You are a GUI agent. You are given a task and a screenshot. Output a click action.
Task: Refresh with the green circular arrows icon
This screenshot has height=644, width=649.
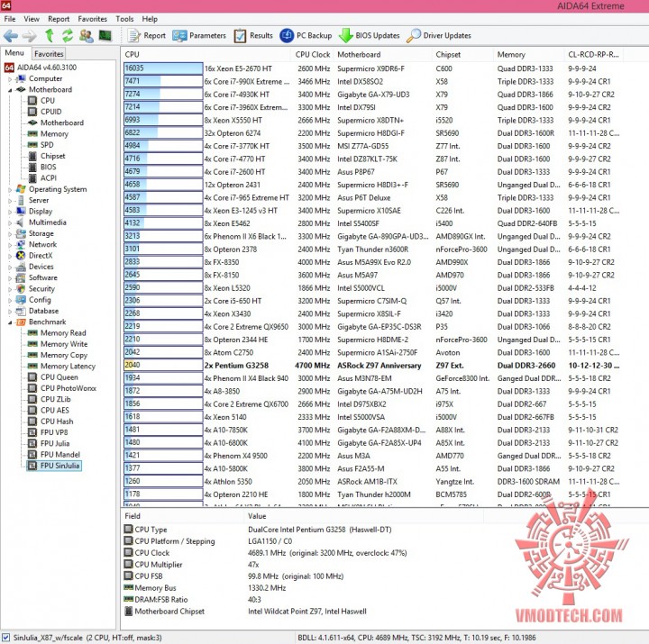tap(68, 35)
